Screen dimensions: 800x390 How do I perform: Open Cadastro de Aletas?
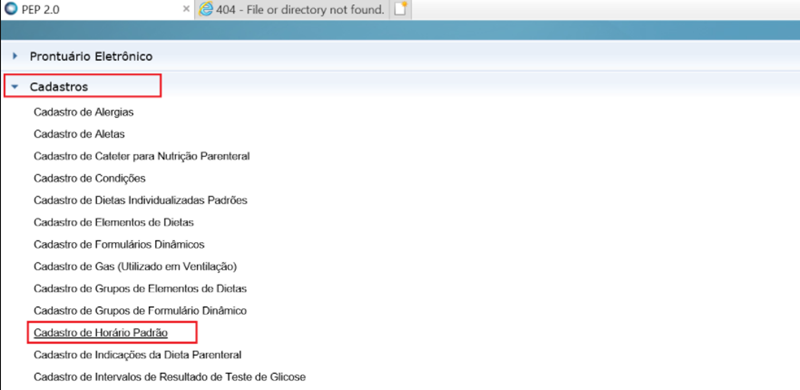(x=79, y=134)
